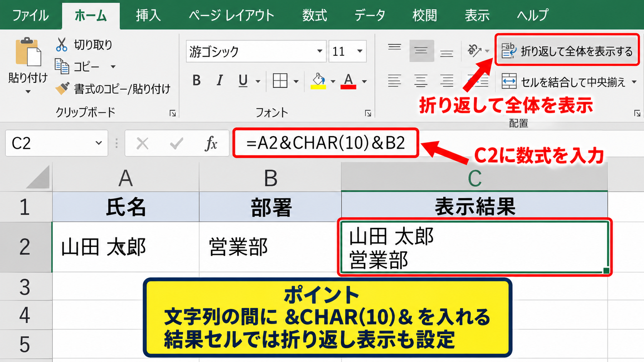Expand the Name Box dropdown arrow
The image size is (644, 362).
(99, 143)
